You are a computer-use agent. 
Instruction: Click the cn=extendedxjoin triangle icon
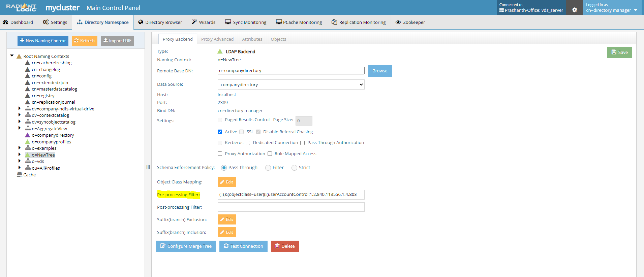[28, 82]
